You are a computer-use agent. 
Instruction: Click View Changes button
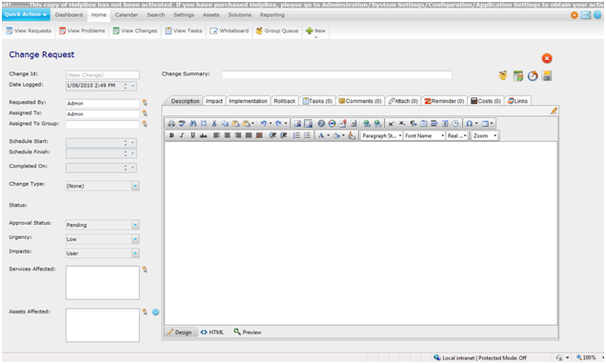(135, 30)
